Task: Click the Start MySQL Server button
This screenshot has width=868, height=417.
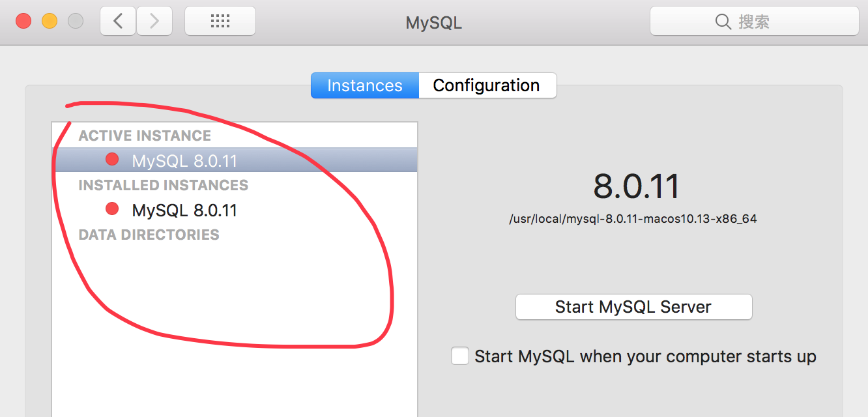Action: coord(634,307)
